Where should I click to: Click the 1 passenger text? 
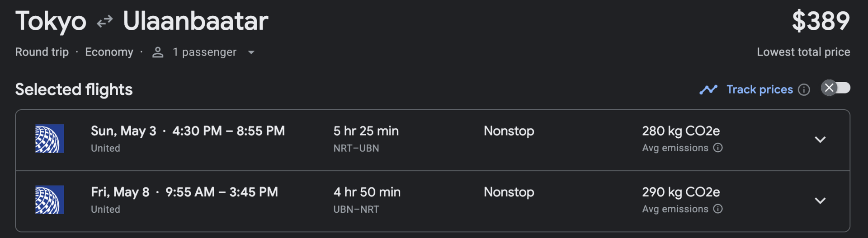[204, 52]
